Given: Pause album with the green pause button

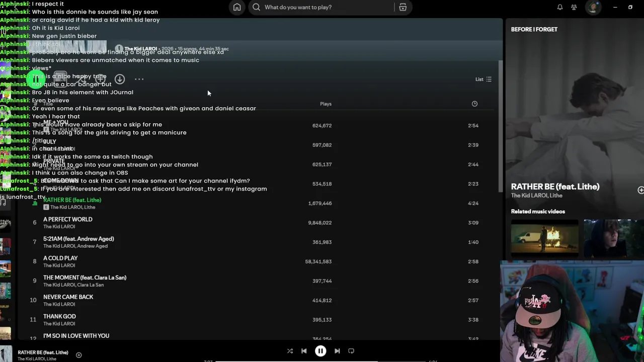Looking at the screenshot, I should pyautogui.click(x=36, y=79).
